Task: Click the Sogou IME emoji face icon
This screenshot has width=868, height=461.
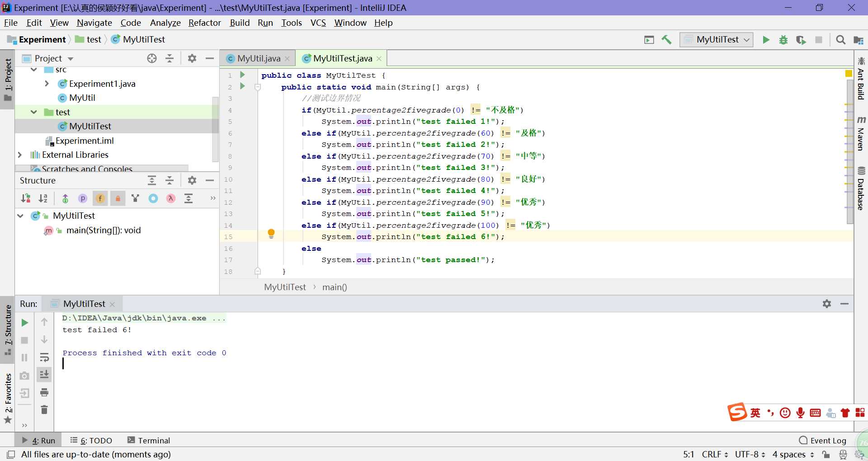Action: coord(785,412)
